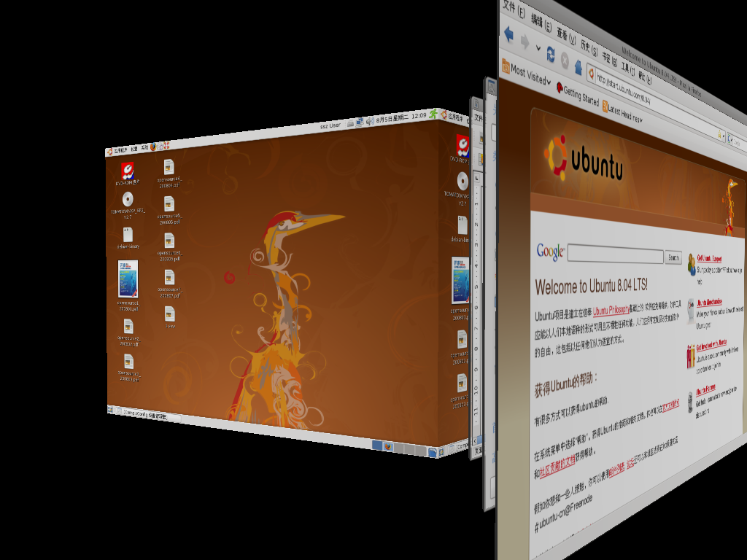The image size is (747, 560).
Task: Click the Show Desktop button in bottom panel
Action: click(111, 409)
